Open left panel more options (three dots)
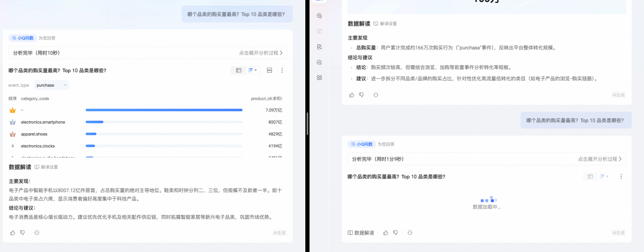 tap(282, 70)
